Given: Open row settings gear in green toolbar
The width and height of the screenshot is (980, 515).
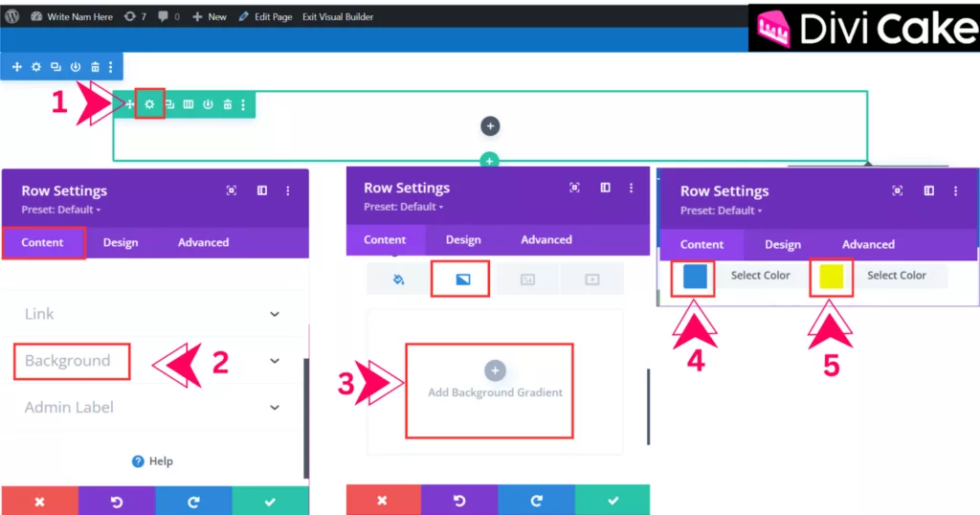Looking at the screenshot, I should tap(149, 104).
